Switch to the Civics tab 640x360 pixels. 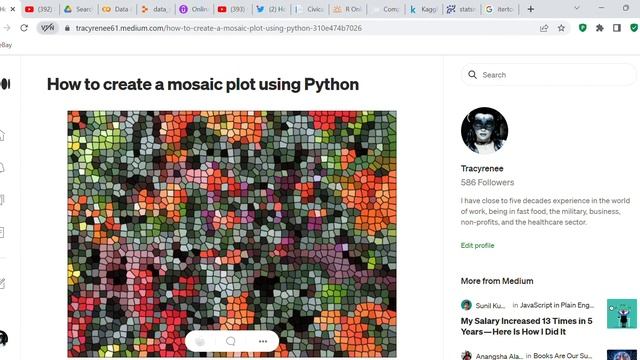(x=310, y=9)
